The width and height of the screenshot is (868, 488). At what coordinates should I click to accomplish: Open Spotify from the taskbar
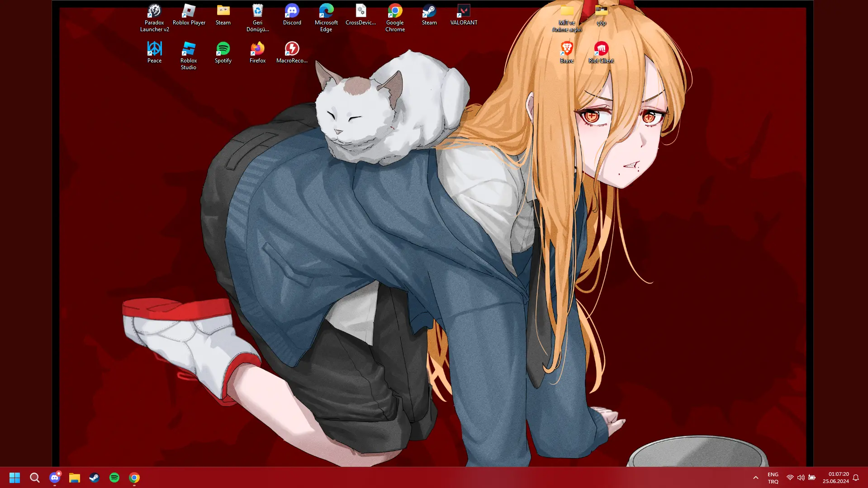tap(114, 478)
